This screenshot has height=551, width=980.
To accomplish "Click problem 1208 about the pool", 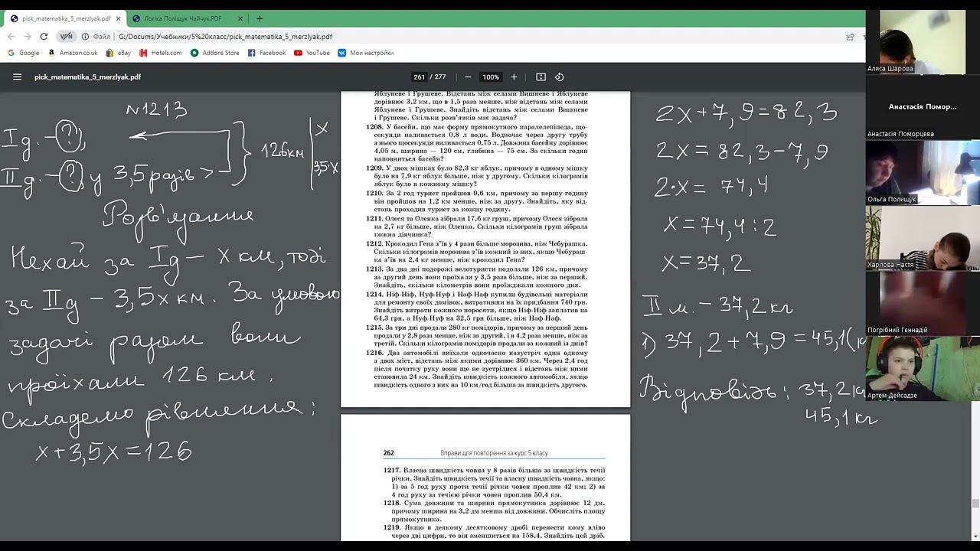I will [477, 142].
